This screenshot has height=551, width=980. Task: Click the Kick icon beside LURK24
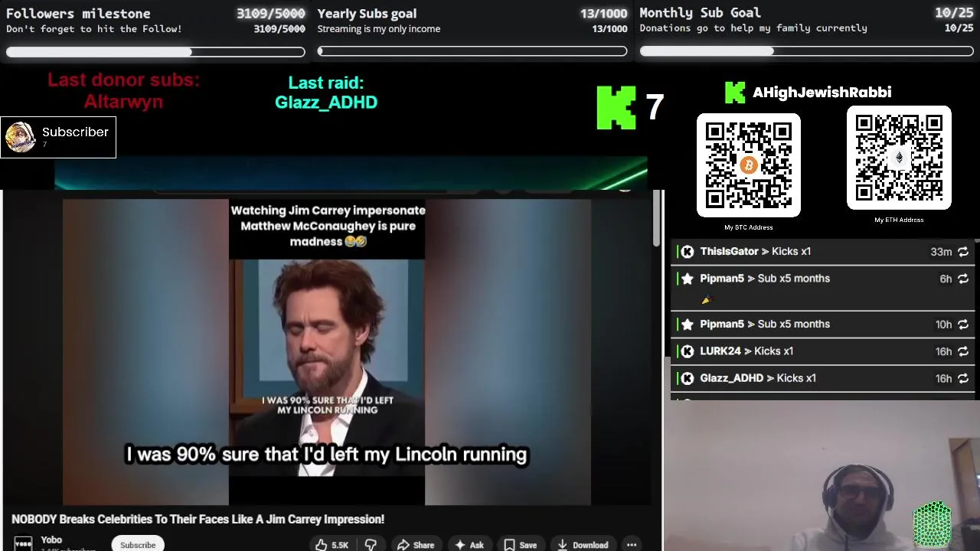click(688, 351)
